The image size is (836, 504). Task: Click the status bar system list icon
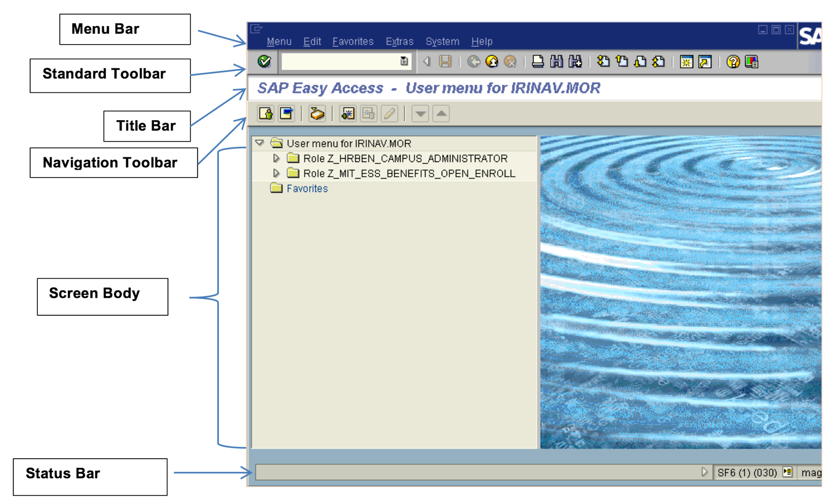787,472
